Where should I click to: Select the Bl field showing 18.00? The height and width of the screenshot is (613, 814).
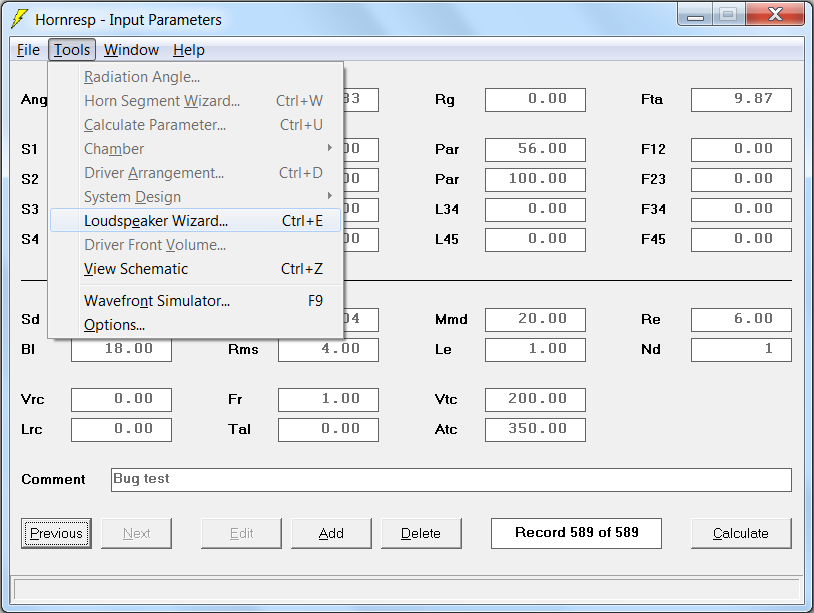(x=121, y=350)
